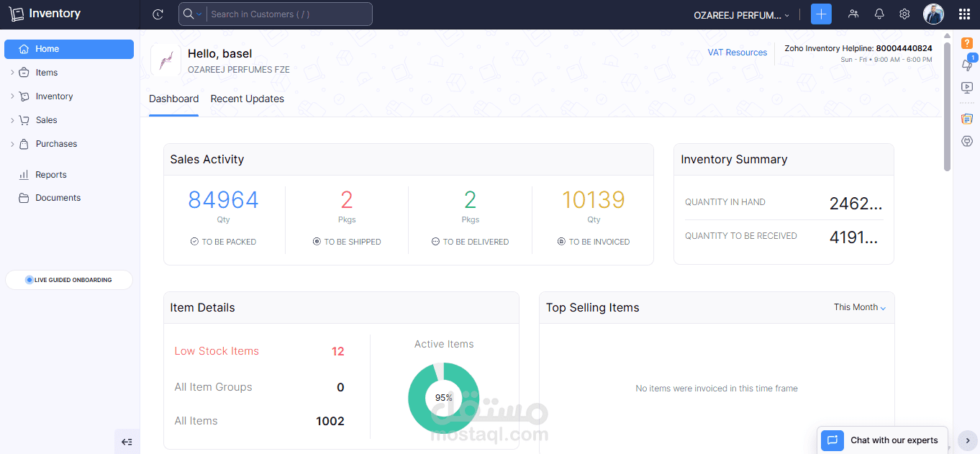Click the organization logo thumbnail

click(165, 59)
